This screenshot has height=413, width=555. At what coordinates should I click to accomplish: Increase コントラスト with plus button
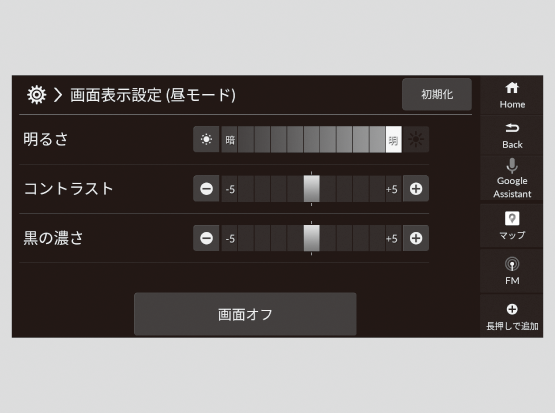pos(416,189)
